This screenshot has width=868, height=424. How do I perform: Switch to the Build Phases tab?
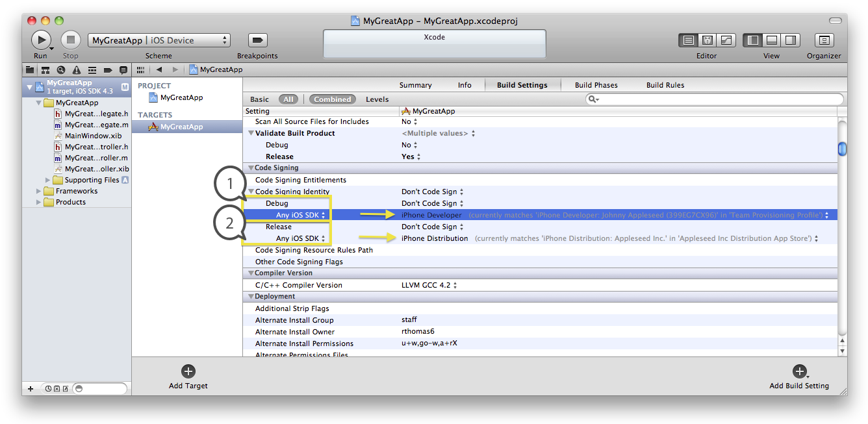pyautogui.click(x=596, y=85)
